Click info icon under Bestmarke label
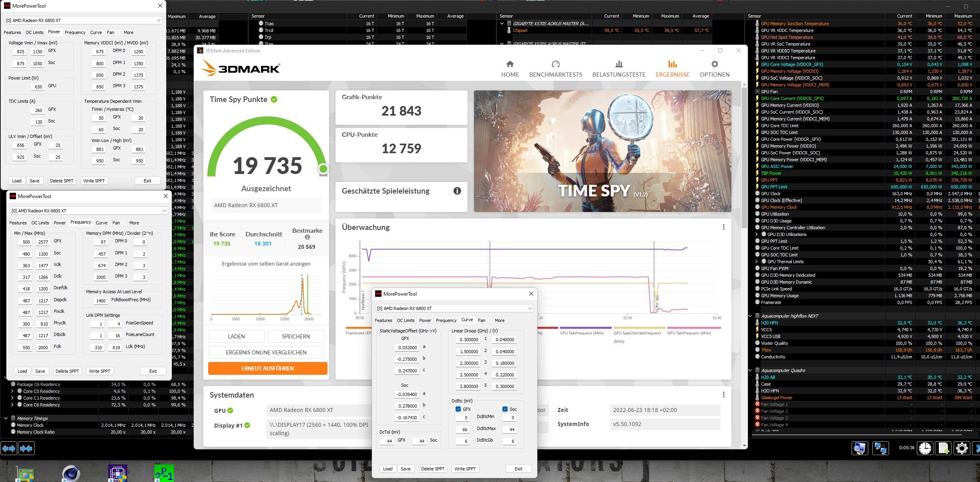Screen dimensions: 980x482 pyautogui.click(x=307, y=237)
